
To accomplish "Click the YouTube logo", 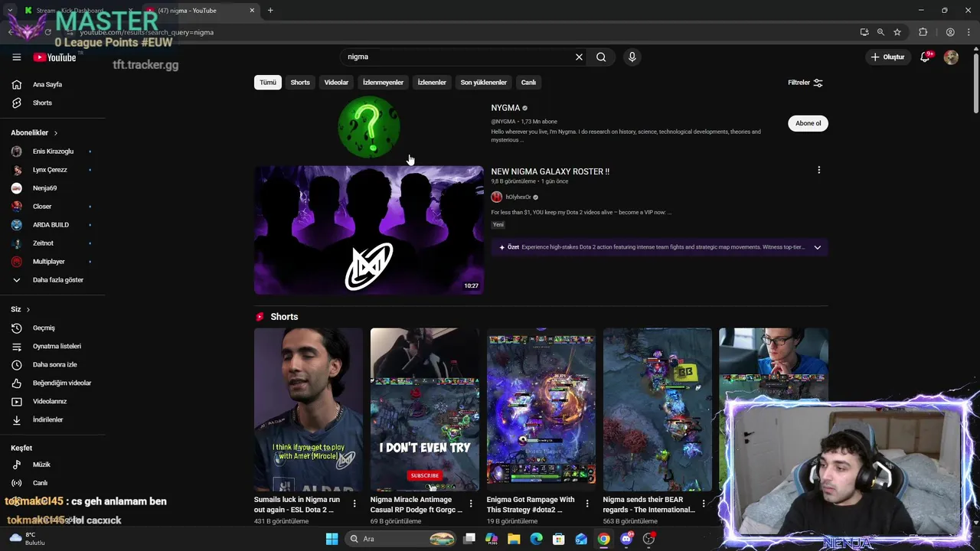I will [x=54, y=57].
